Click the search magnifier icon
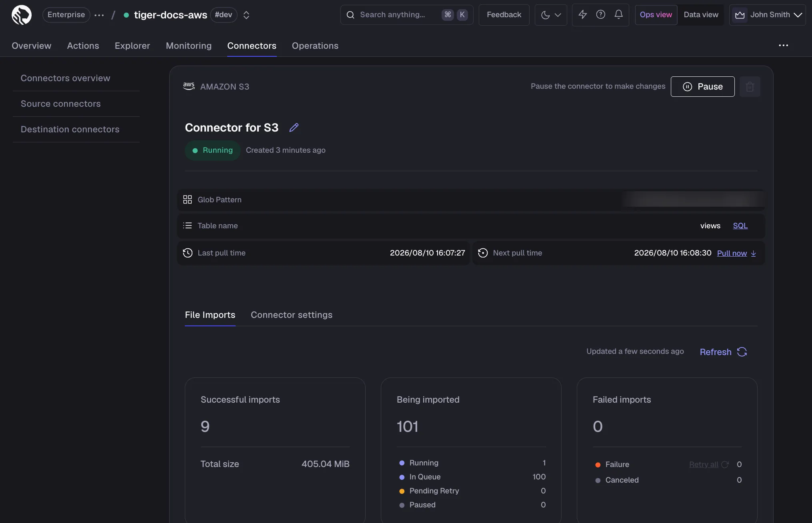Viewport: 812px width, 523px height. [x=350, y=15]
